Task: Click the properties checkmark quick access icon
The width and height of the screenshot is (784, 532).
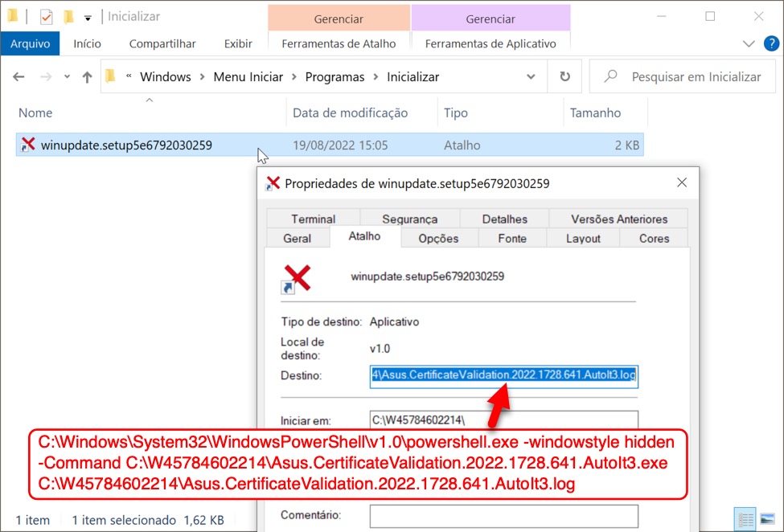Action: pos(46,16)
